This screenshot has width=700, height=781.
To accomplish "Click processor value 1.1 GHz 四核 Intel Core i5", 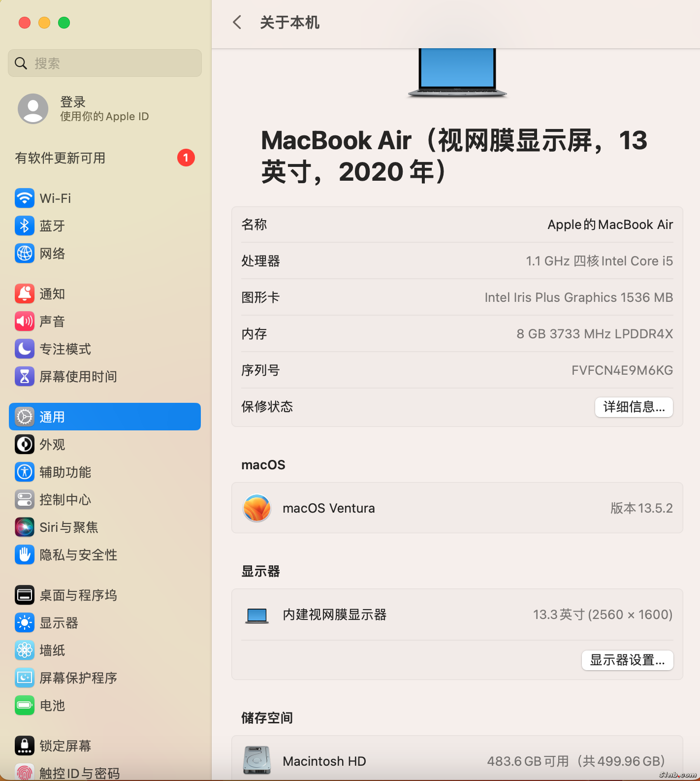I will click(x=600, y=261).
